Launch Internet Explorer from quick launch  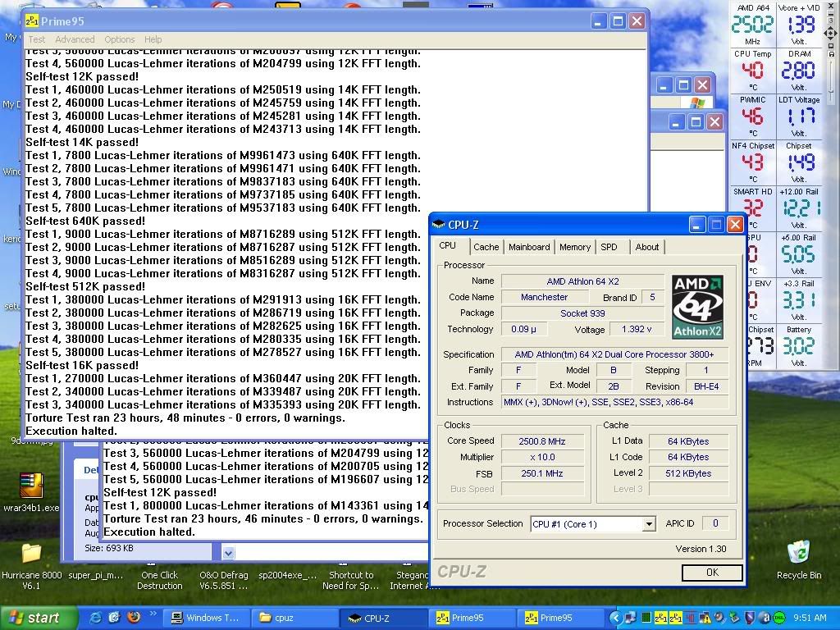click(96, 618)
